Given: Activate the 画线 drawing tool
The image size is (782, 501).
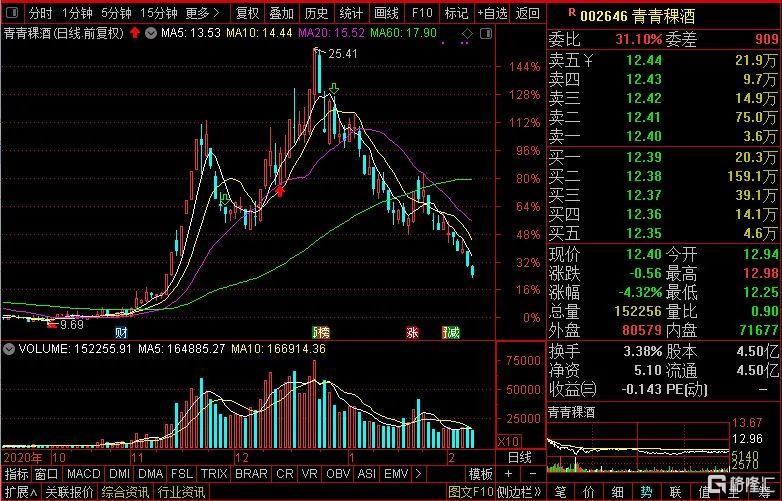Looking at the screenshot, I should (386, 13).
